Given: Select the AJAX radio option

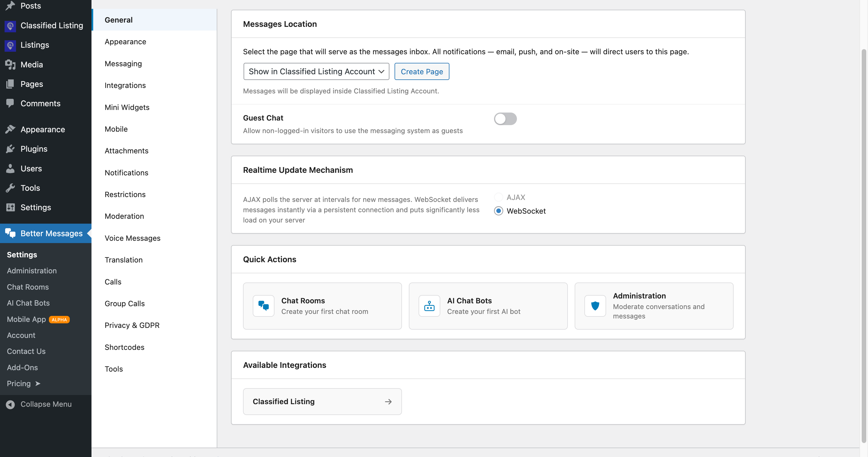Looking at the screenshot, I should [x=498, y=197].
